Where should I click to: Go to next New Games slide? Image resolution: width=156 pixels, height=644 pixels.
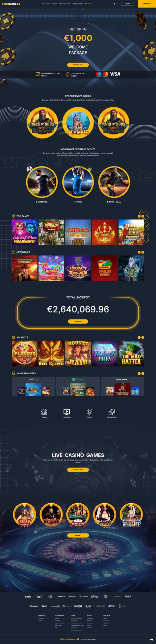coord(142,252)
